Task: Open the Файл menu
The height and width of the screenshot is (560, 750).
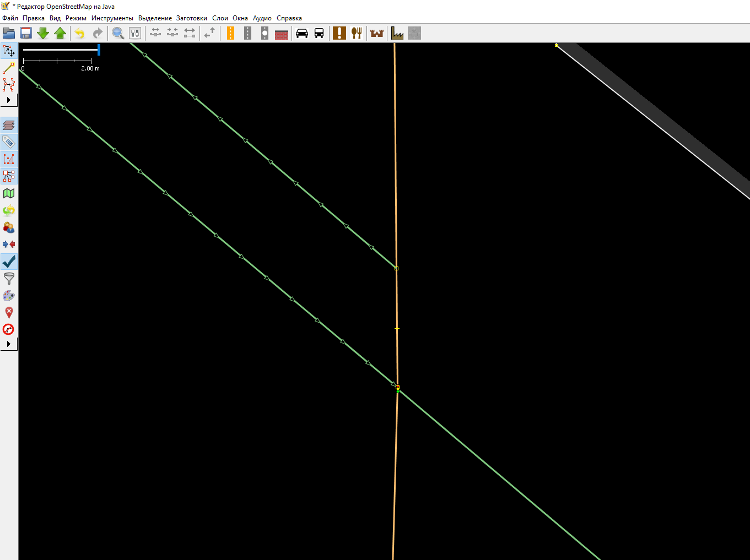Action: pos(10,18)
